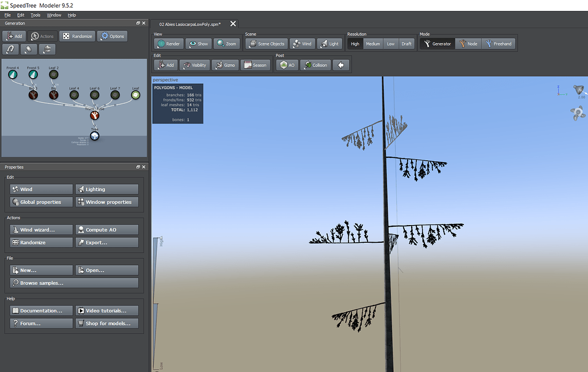Open the Add dropdown in Generation panel
Screen dimensions: 588x372
point(14,36)
